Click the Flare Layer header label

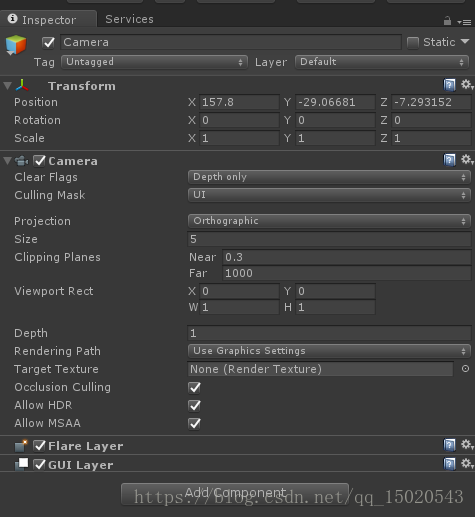click(x=86, y=446)
